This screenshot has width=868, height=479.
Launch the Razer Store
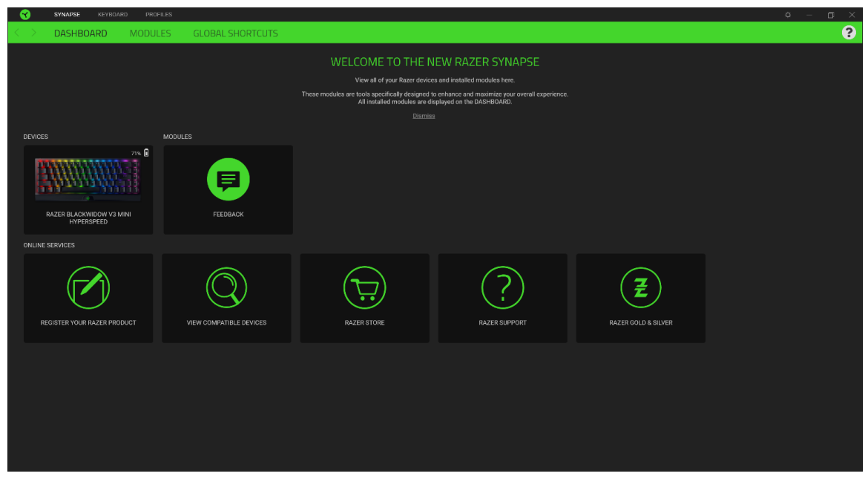[x=364, y=288]
